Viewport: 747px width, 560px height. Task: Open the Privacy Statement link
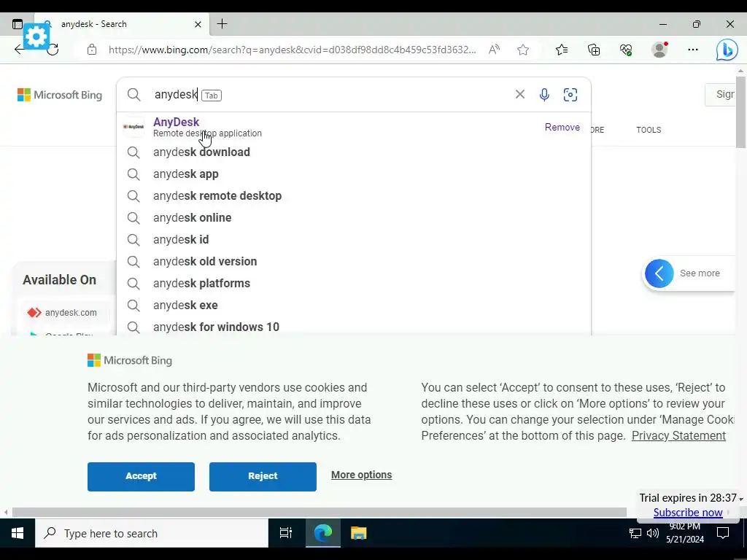point(678,436)
